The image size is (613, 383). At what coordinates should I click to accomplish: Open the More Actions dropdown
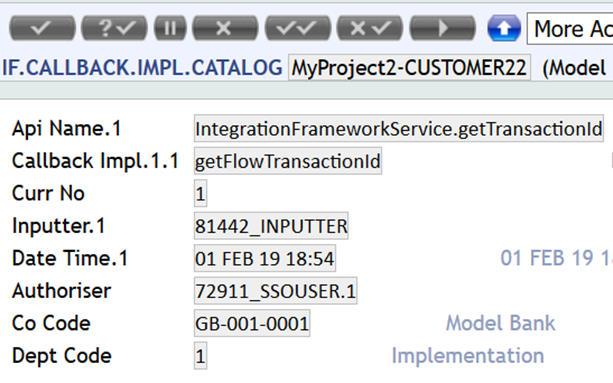pyautogui.click(x=570, y=29)
